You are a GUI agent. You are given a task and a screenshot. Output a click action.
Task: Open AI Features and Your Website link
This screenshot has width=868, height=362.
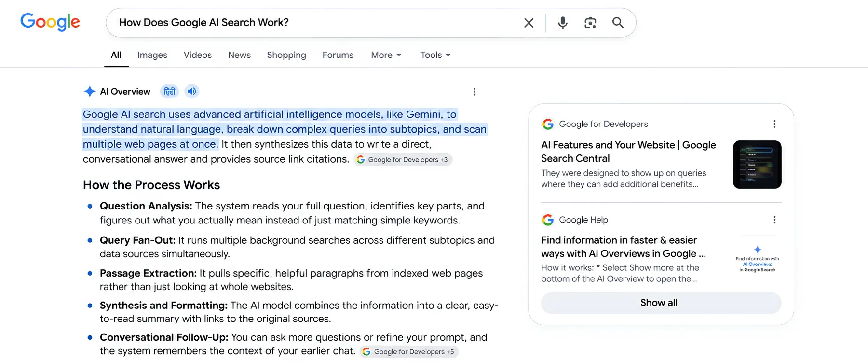pos(628,152)
